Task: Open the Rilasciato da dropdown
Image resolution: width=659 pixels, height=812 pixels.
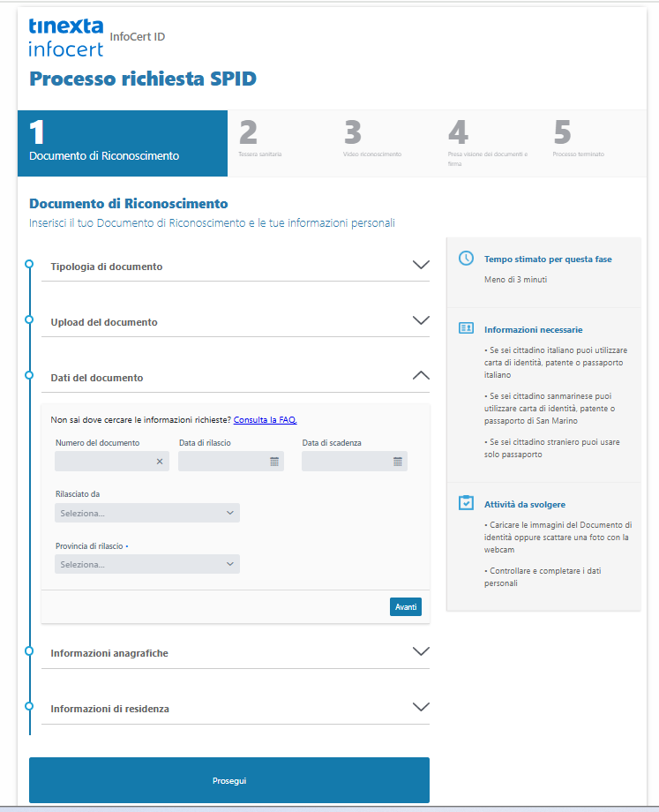Action: click(x=146, y=513)
